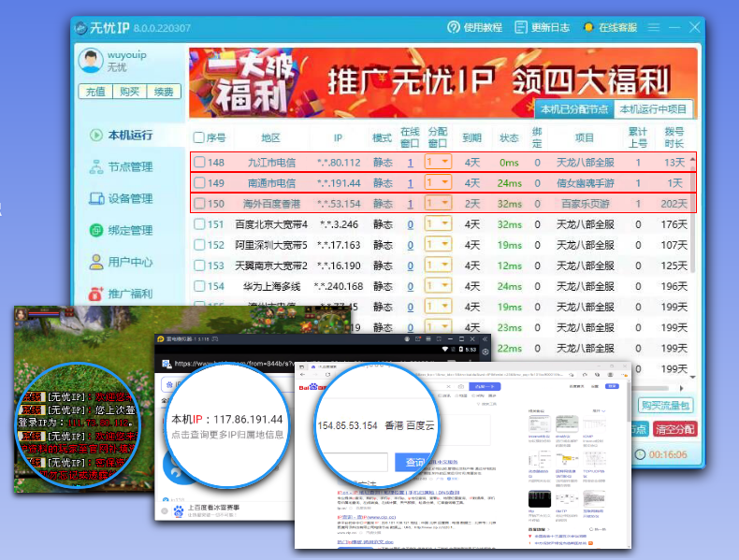
Task: Check the row 153 checkbox
Action: (199, 266)
